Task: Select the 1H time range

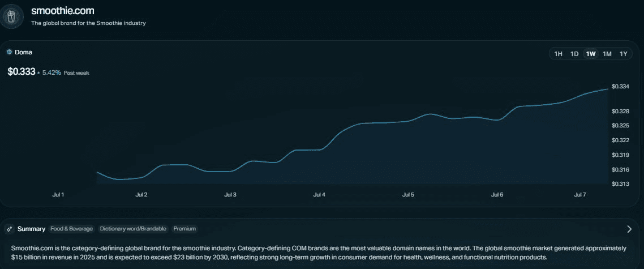Action: click(558, 54)
